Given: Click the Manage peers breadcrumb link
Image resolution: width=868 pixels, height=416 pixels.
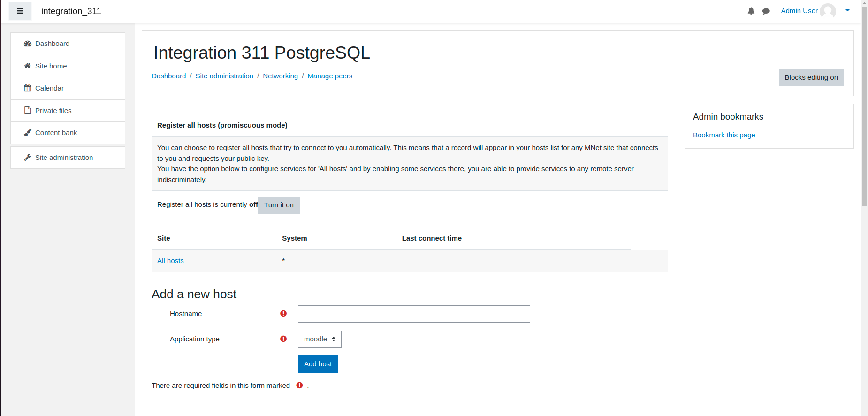Looking at the screenshot, I should tap(330, 76).
